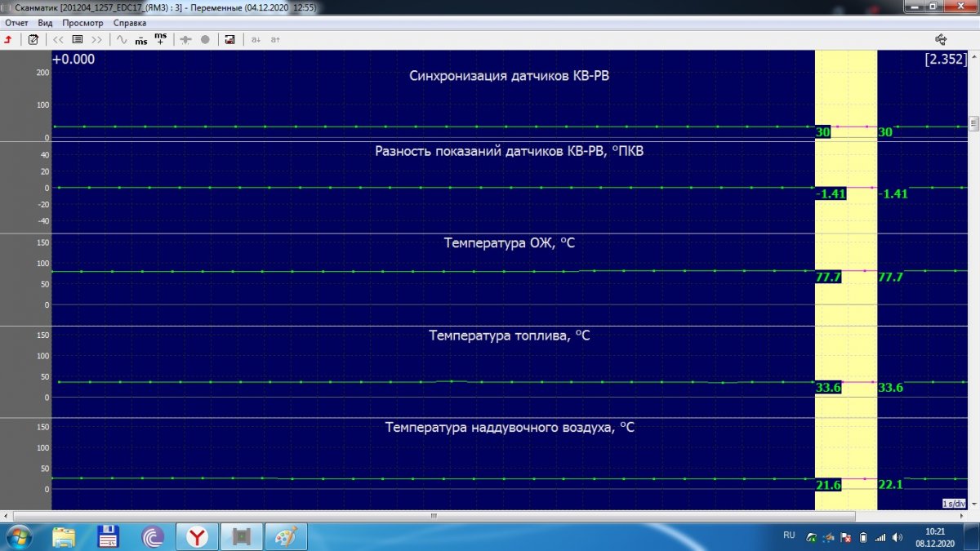Screen dimensions: 980x551
Task: Open the notes edit icon in toolbar
Action: point(33,39)
